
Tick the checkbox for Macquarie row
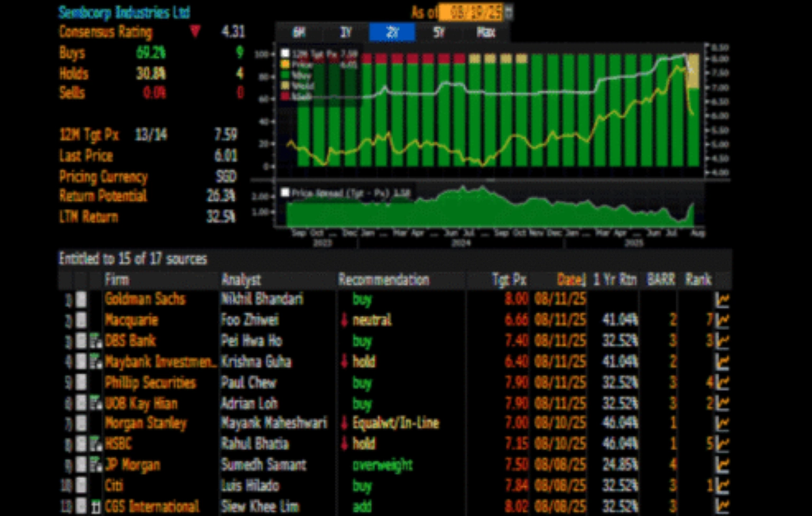(x=81, y=320)
